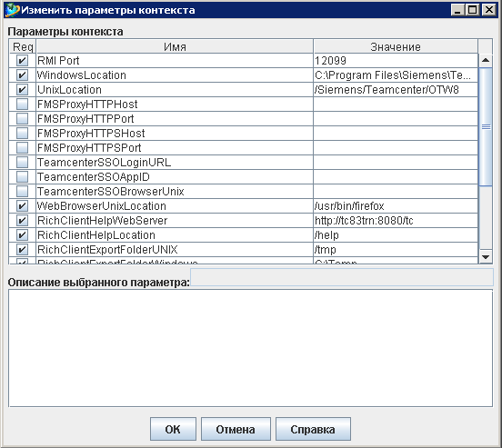Tick the FMSProxyHTTPSPort checkbox
Viewport: 502px width, 448px height.
coord(22,147)
